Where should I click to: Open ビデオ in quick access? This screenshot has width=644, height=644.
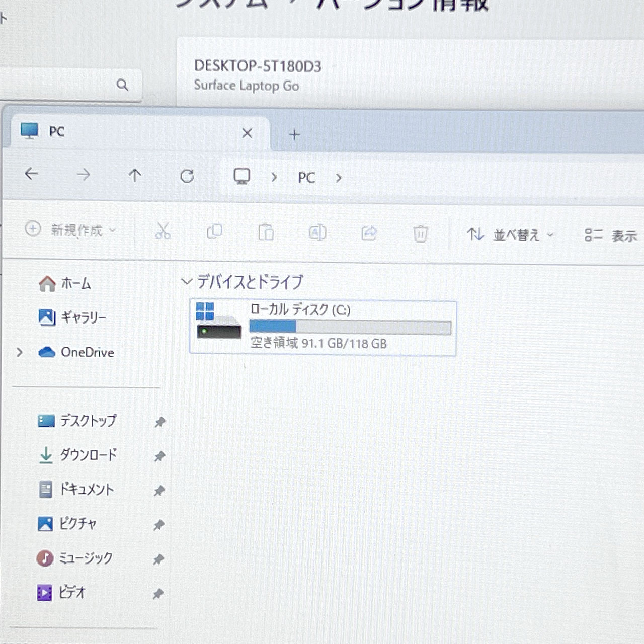point(61,593)
